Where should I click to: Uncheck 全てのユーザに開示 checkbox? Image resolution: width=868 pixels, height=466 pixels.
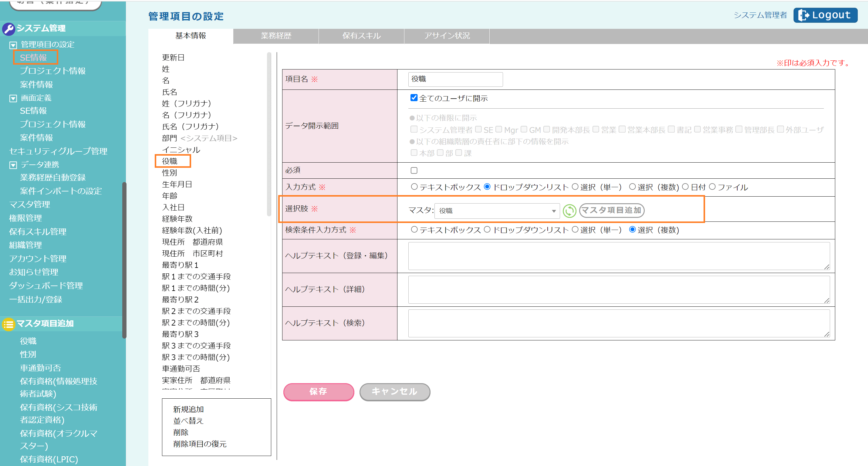pyautogui.click(x=414, y=98)
